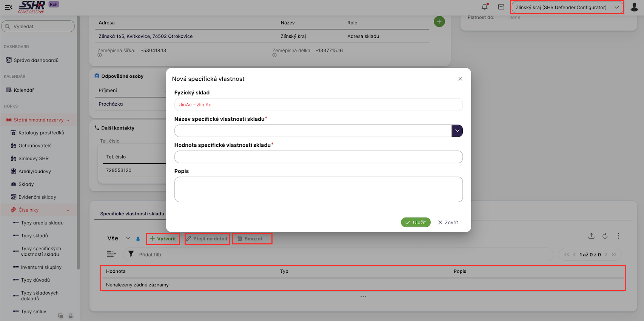Open the user profile icon
644x321 pixels.
coord(634,7)
